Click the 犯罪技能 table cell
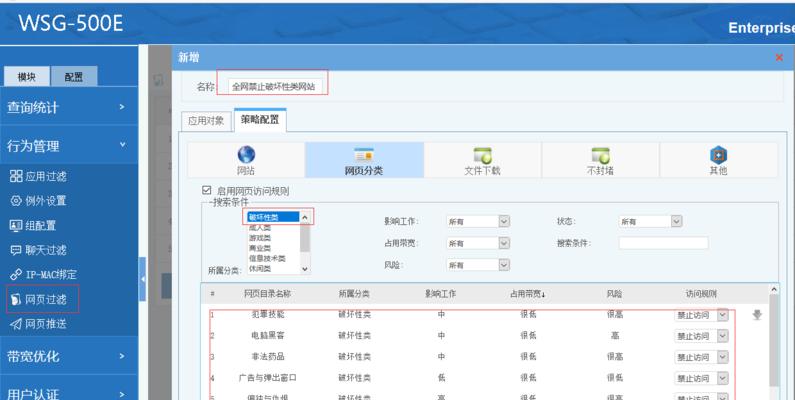The image size is (795, 400). click(268, 315)
